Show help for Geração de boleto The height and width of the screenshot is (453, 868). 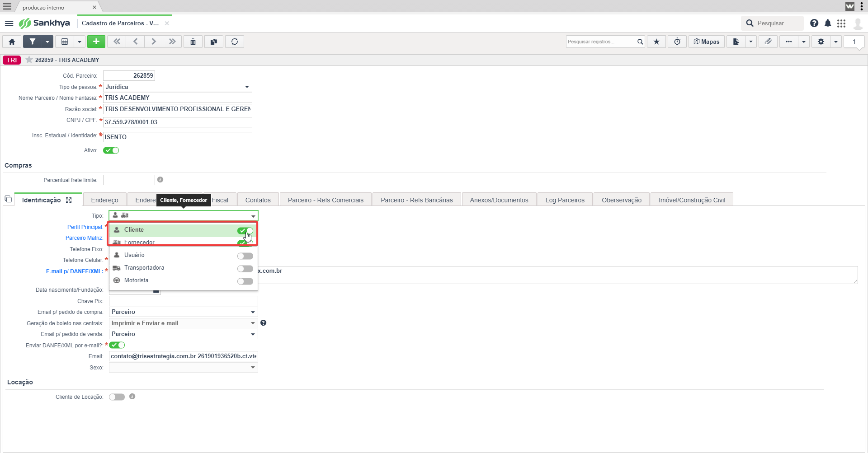(263, 323)
